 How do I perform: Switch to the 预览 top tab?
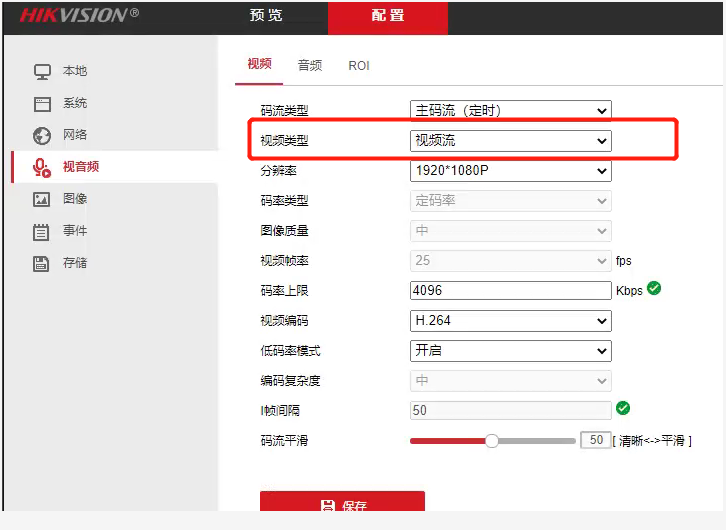[266, 16]
